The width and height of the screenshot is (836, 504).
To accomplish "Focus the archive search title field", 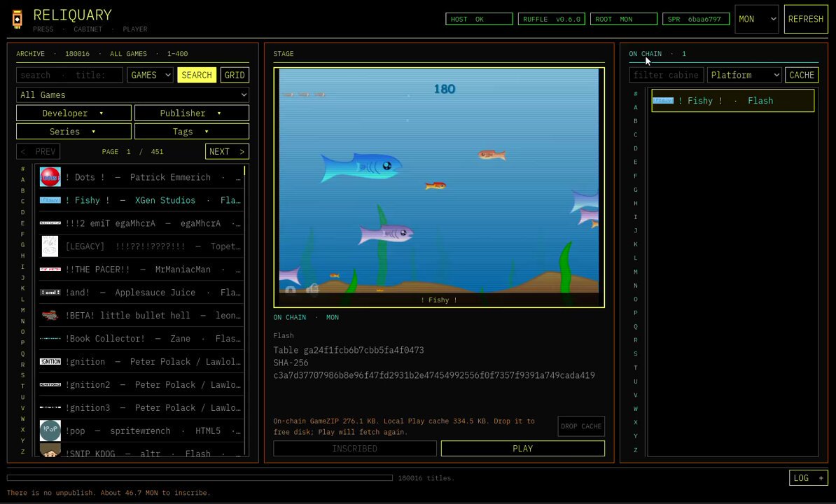I will 69,75.
